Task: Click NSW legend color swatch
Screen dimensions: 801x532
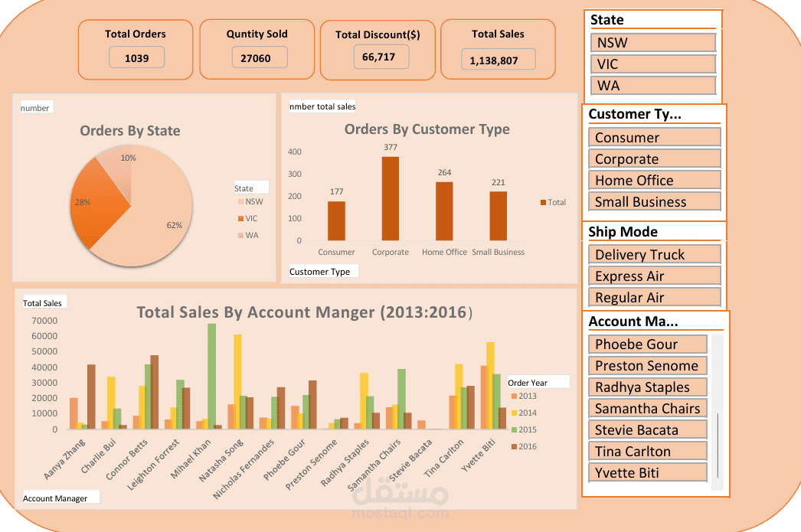Action: coord(240,201)
